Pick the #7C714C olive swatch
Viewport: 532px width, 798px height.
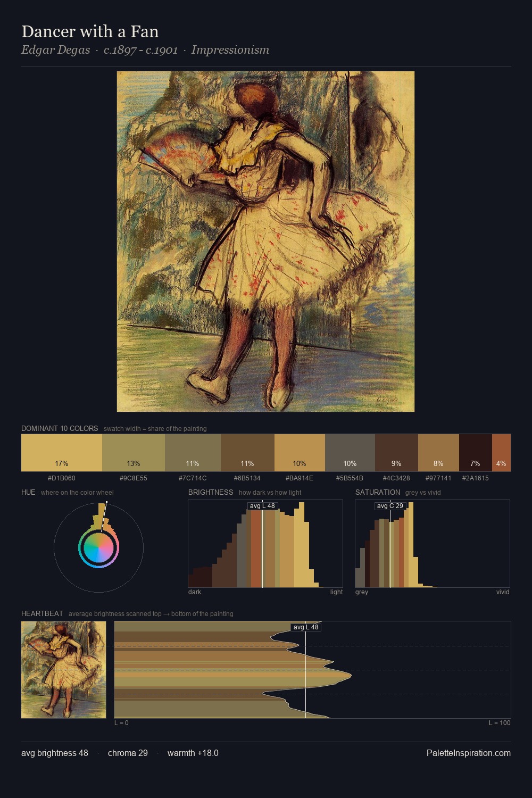click(193, 453)
